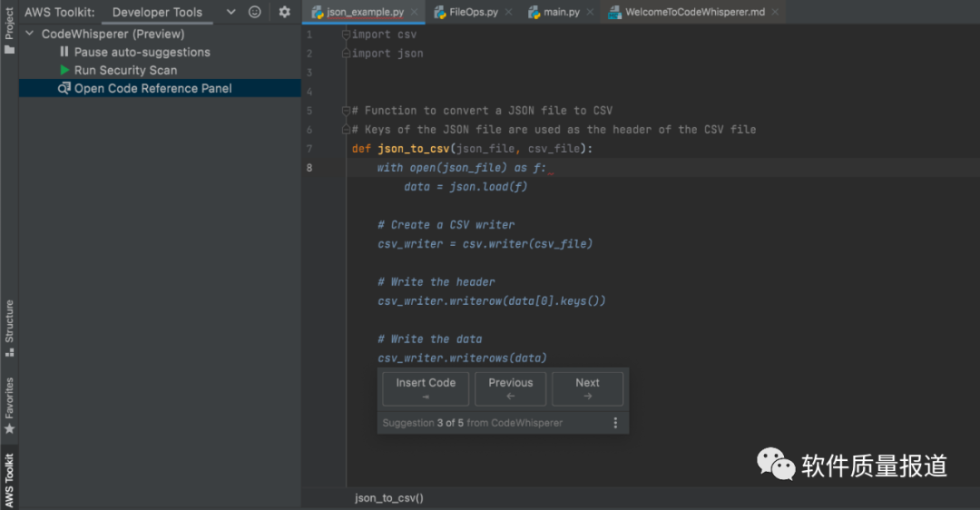Click the 'csv_writer.writerow(data[0].keys())' line

[492, 301]
